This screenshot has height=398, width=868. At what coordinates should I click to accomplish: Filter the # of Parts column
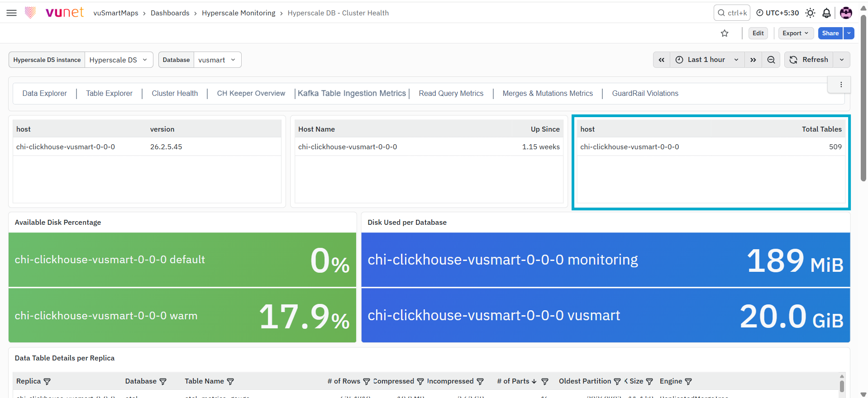pyautogui.click(x=545, y=381)
